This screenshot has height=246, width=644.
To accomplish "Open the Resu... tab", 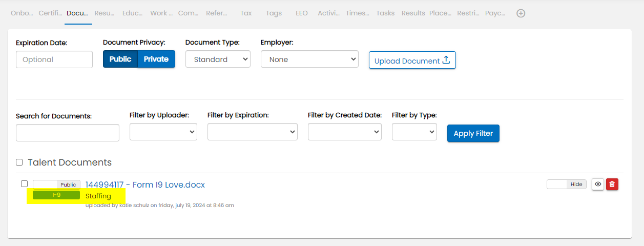I will 105,13.
